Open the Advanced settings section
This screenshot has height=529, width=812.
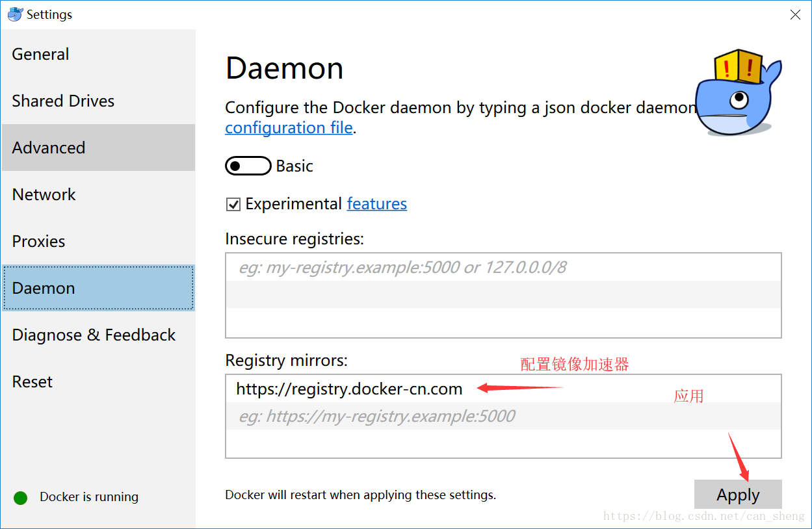tap(49, 148)
